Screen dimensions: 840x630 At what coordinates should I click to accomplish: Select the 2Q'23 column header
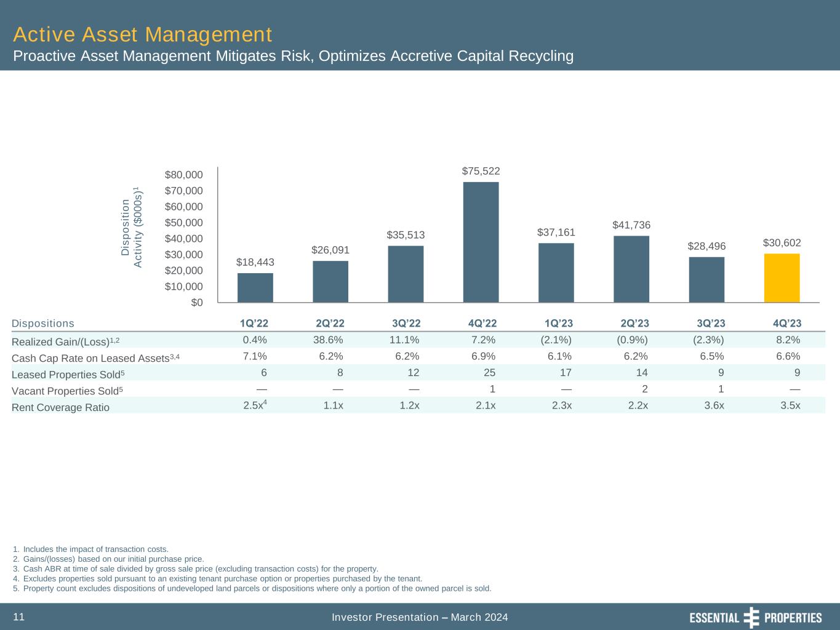634,324
